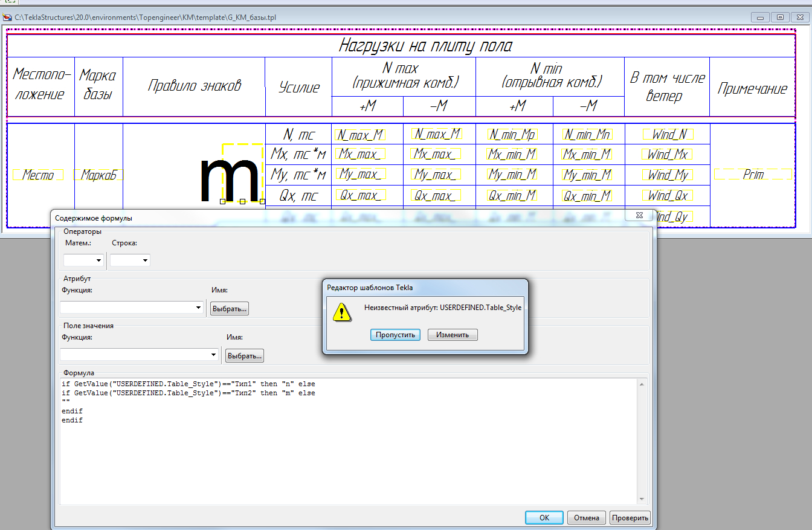
Task: Select the Prim field in Примечание column
Action: [753, 175]
